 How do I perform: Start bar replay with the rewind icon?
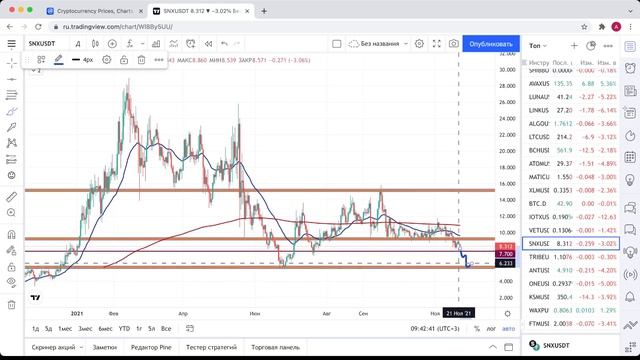(x=208, y=44)
